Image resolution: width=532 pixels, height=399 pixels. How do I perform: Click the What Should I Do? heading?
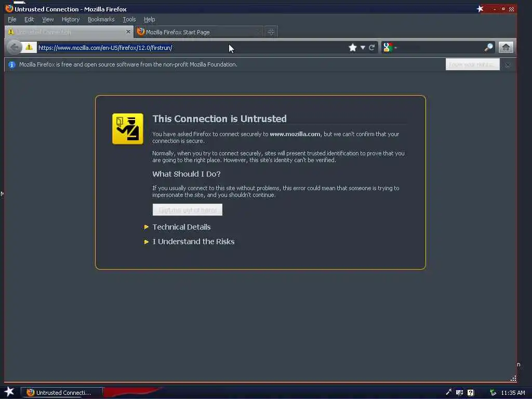(x=187, y=174)
